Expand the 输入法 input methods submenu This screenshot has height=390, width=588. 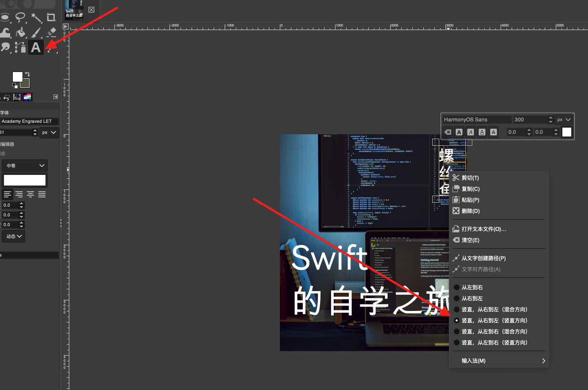pos(499,360)
